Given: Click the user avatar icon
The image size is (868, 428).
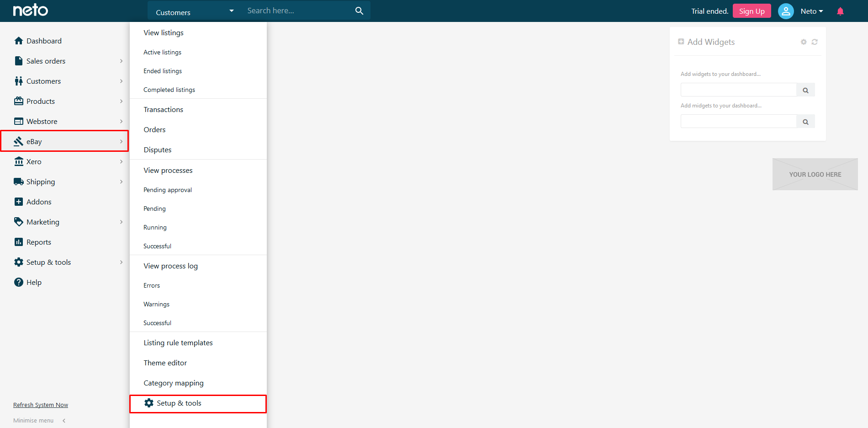Looking at the screenshot, I should click(786, 11).
